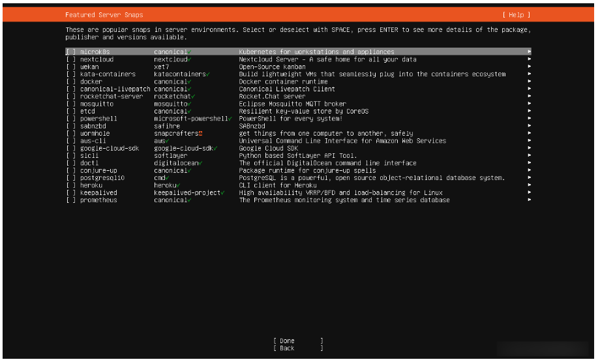Open the Help menu
600x364 pixels.
tap(516, 15)
